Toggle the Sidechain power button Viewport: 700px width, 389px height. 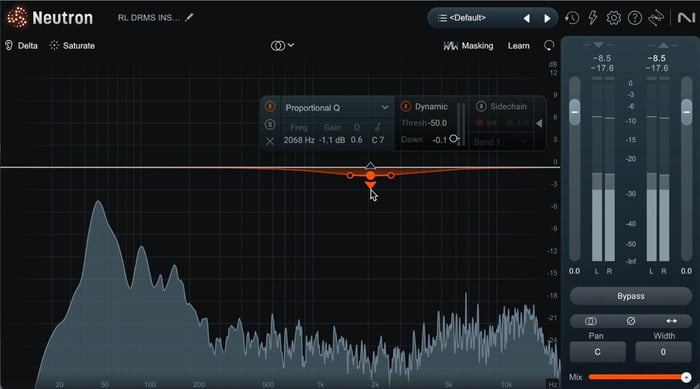click(481, 106)
